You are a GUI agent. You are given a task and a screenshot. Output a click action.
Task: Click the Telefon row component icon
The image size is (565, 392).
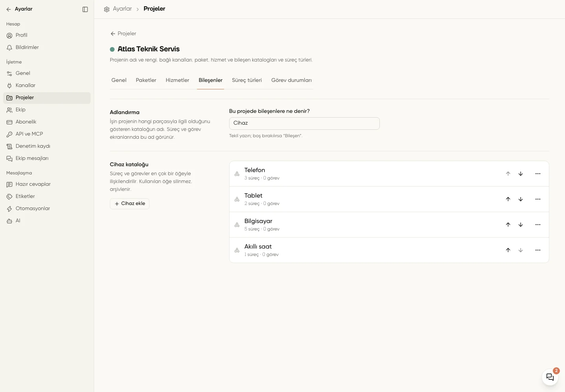pyautogui.click(x=237, y=174)
